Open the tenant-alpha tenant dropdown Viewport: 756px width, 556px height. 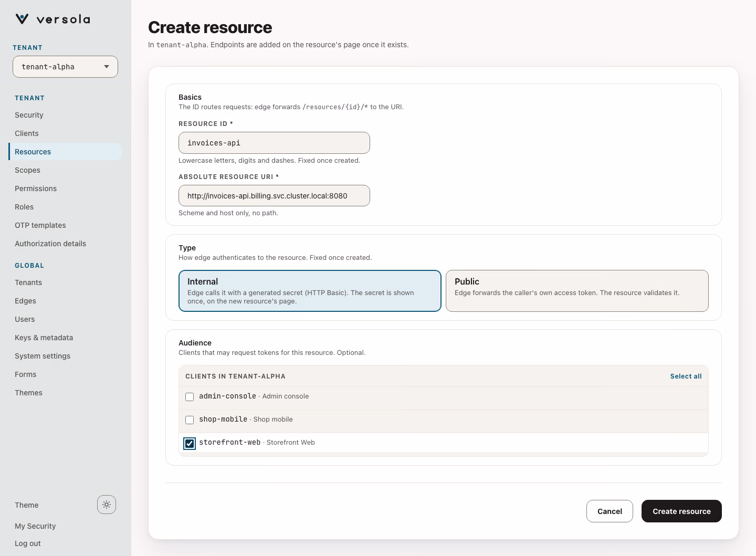click(x=65, y=67)
